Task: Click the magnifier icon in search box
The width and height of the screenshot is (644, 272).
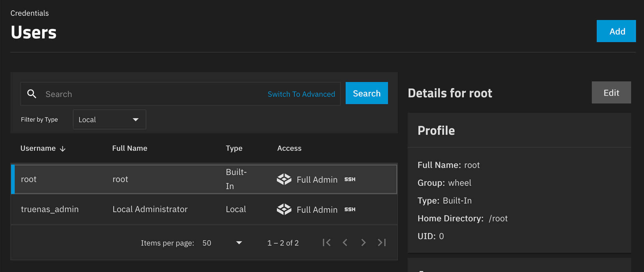Action: [32, 94]
